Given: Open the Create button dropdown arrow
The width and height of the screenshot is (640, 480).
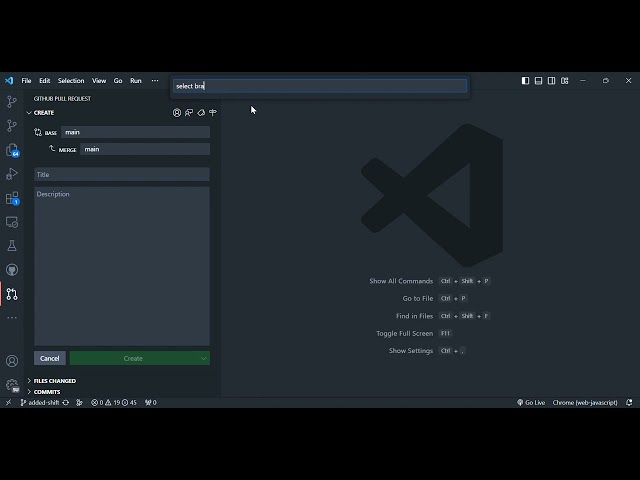Looking at the screenshot, I should click(203, 358).
